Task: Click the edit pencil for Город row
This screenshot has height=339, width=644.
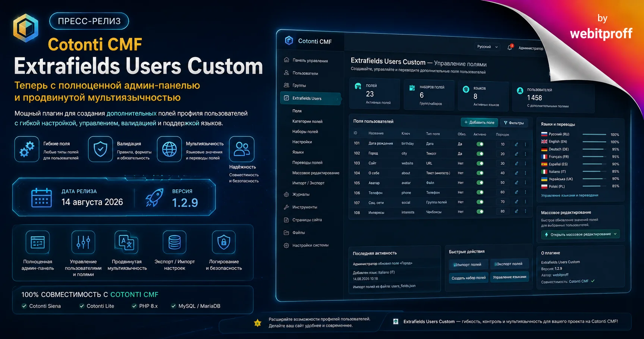Action: [516, 153]
